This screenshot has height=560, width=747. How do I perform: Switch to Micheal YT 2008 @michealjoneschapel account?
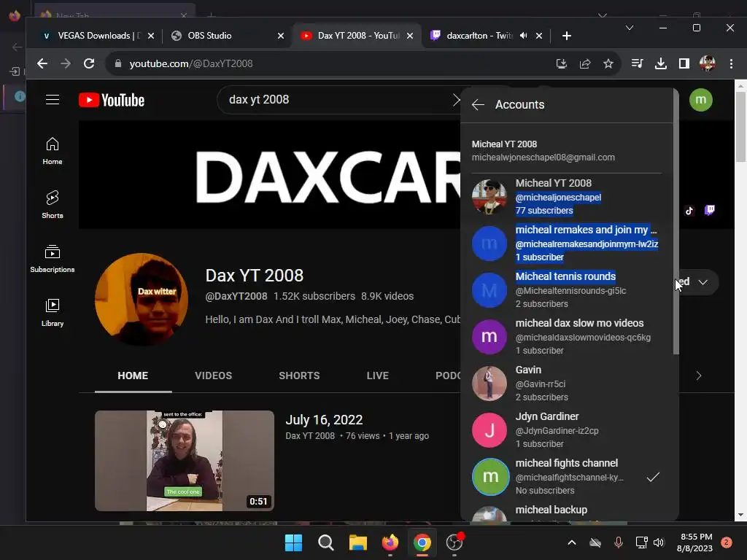coord(567,197)
